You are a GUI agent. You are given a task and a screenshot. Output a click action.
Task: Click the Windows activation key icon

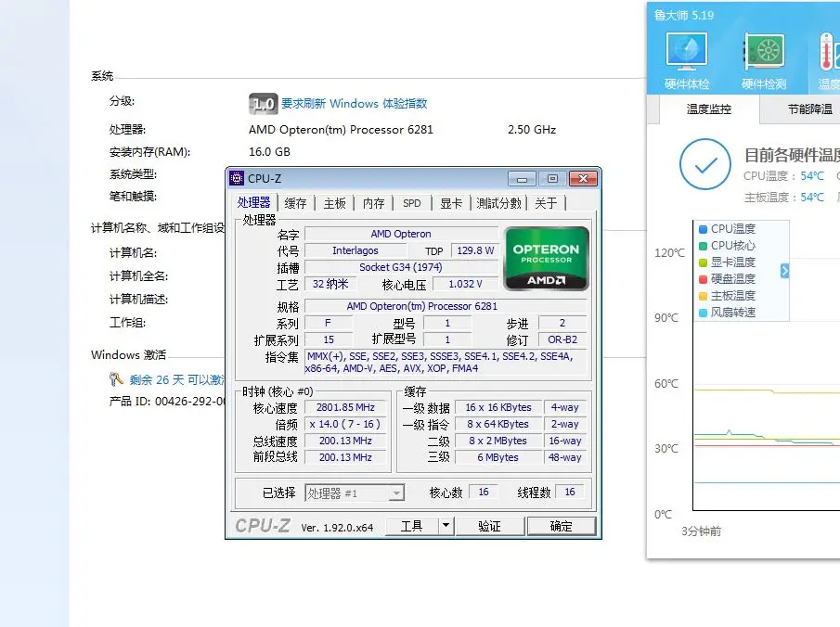[x=116, y=379]
